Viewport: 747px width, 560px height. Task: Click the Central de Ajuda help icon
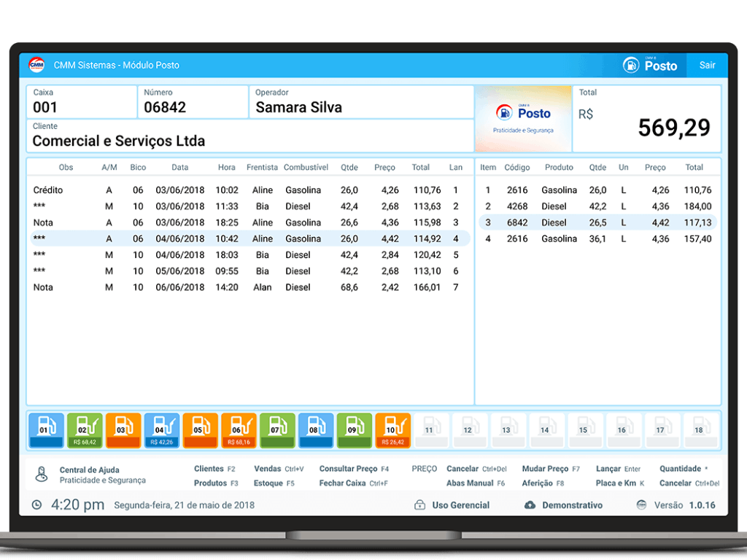[x=42, y=475]
